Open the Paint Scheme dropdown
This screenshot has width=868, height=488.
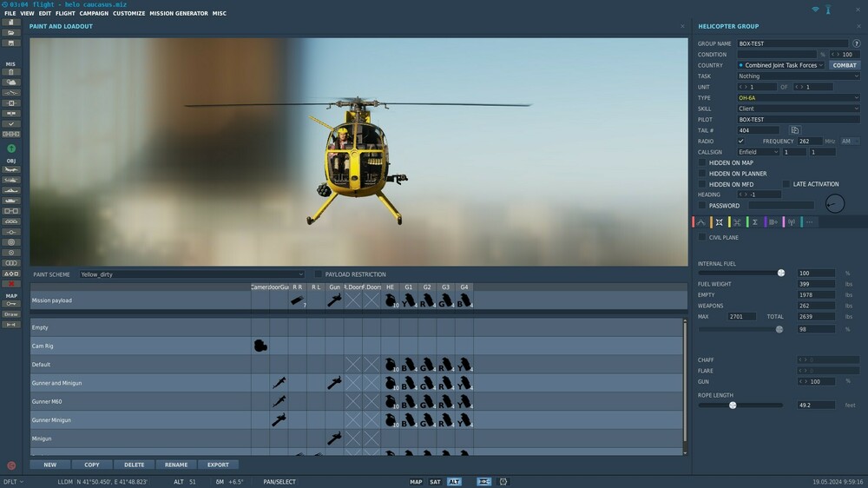[191, 274]
